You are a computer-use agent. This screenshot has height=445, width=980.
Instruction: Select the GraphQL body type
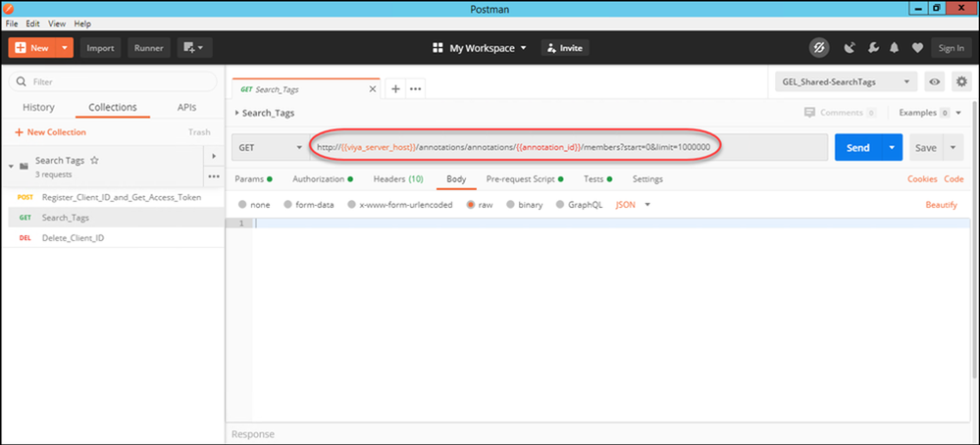[560, 205]
